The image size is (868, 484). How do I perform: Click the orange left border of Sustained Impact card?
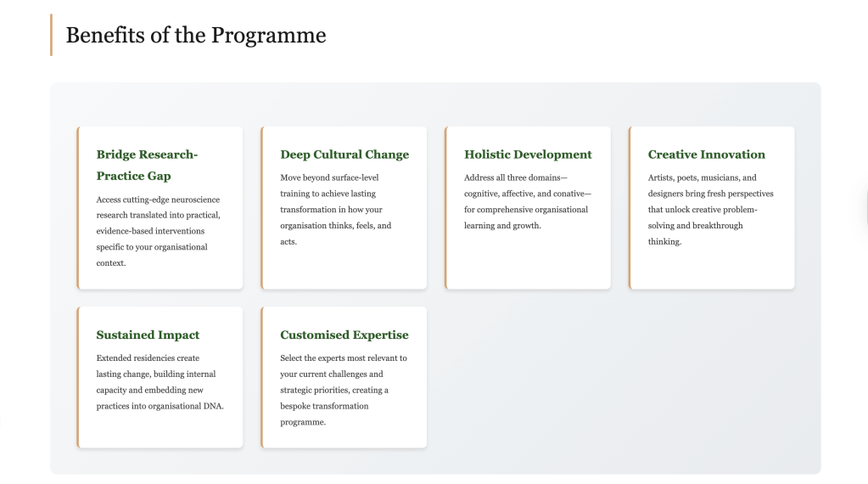78,377
